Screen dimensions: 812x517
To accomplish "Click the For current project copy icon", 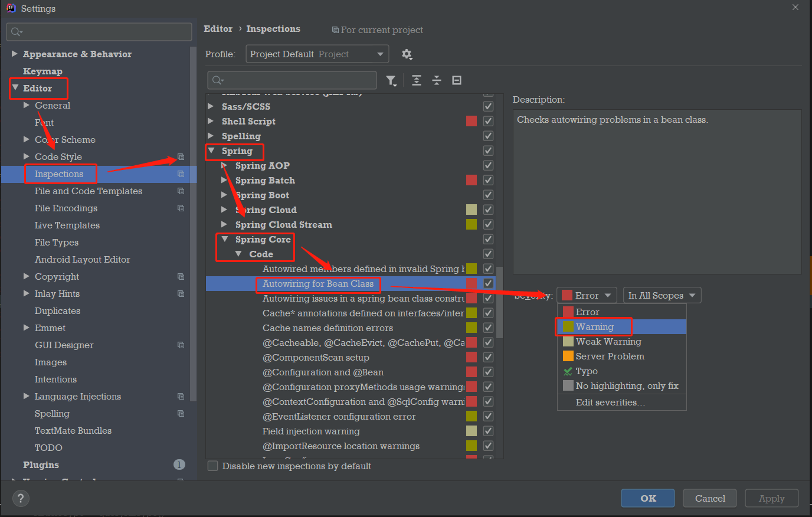I will tap(335, 30).
